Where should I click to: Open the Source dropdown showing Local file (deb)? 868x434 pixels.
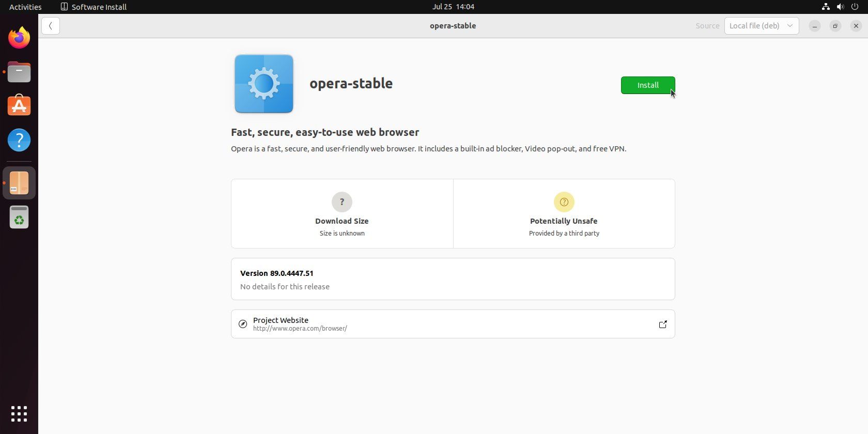[762, 26]
